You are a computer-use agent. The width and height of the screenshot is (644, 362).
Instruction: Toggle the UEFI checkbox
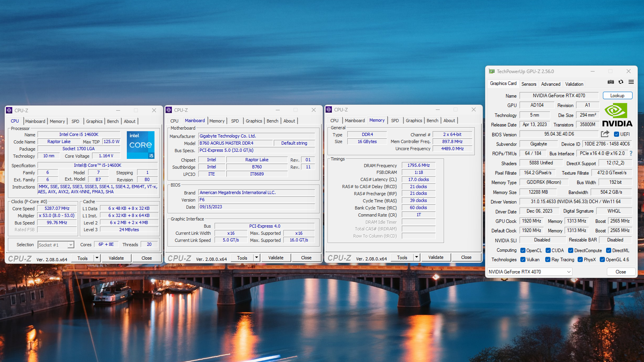coord(616,134)
